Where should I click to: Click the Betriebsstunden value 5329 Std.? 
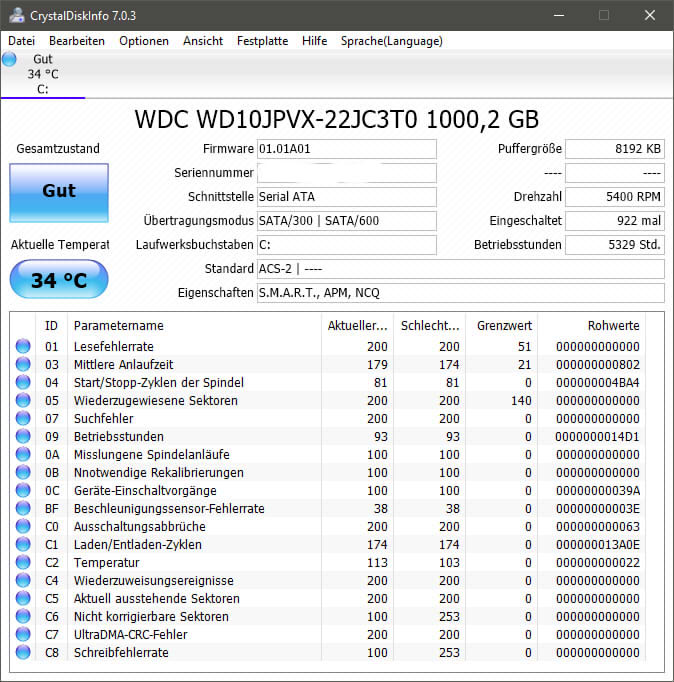[x=615, y=244]
